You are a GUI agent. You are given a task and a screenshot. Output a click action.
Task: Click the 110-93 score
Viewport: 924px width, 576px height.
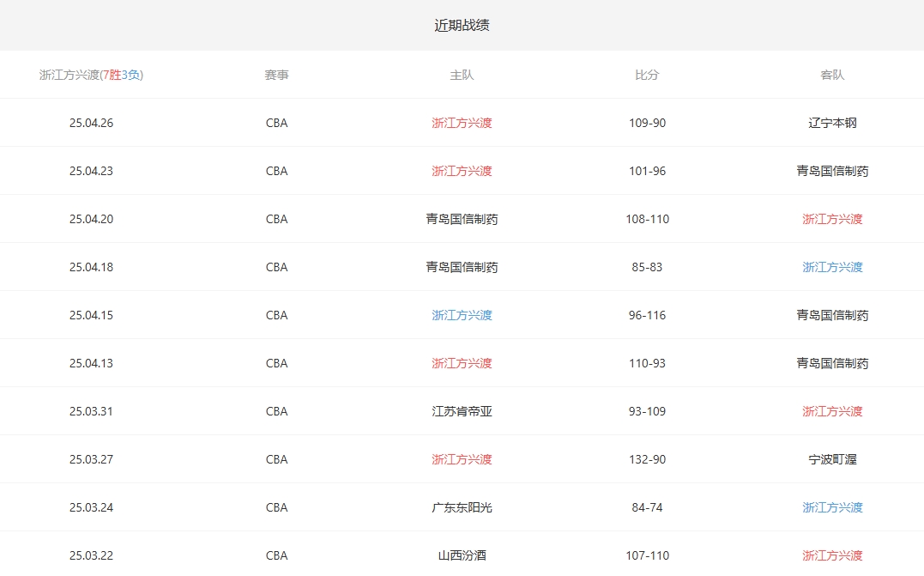click(647, 363)
